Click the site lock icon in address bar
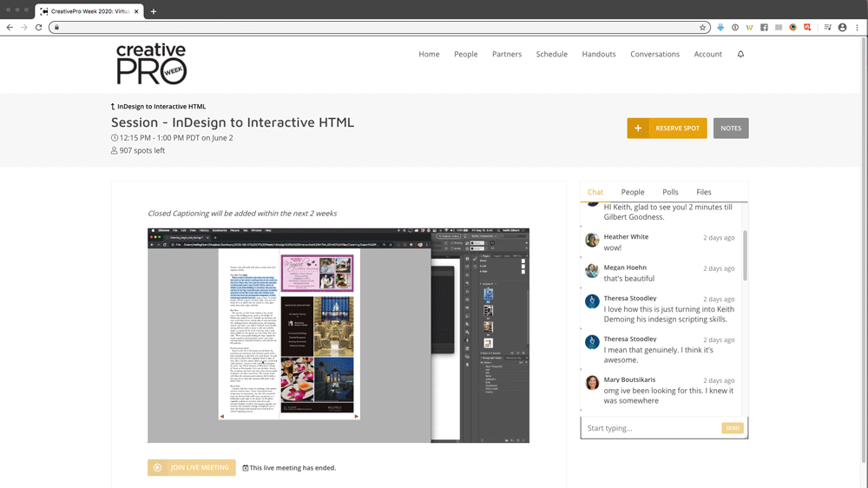Screen dimensions: 868x488 coord(56,27)
